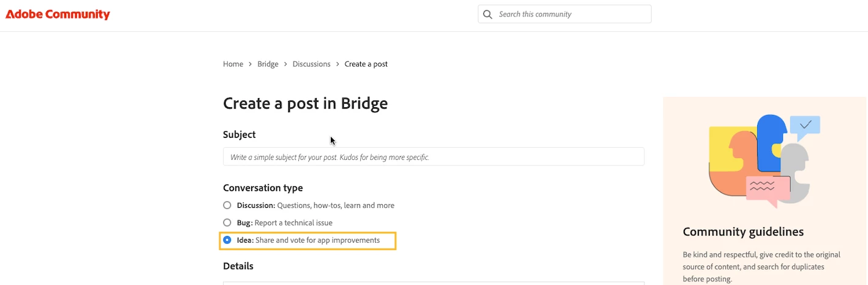Select the Discussion radio button
The image size is (868, 285).
click(227, 205)
